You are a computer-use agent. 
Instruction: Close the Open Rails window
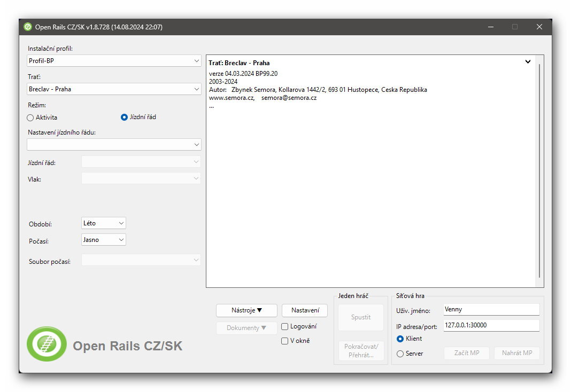[x=539, y=27]
